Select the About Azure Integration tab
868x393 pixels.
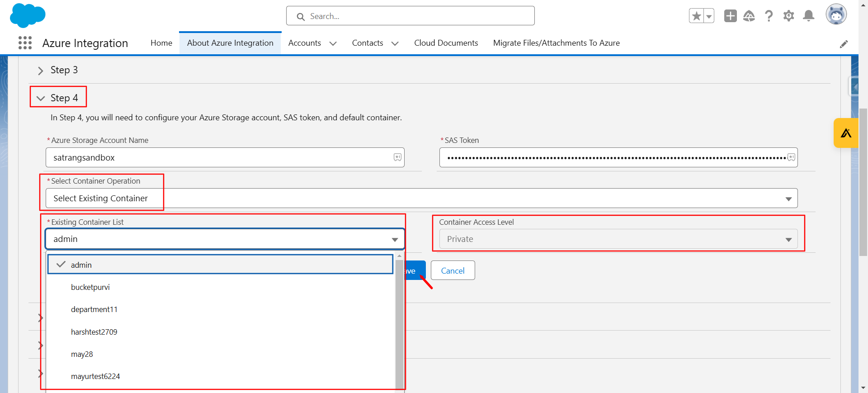[230, 43]
